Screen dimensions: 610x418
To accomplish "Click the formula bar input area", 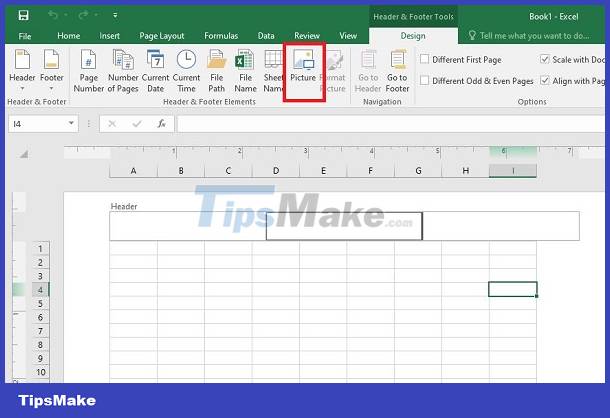I will (391, 124).
